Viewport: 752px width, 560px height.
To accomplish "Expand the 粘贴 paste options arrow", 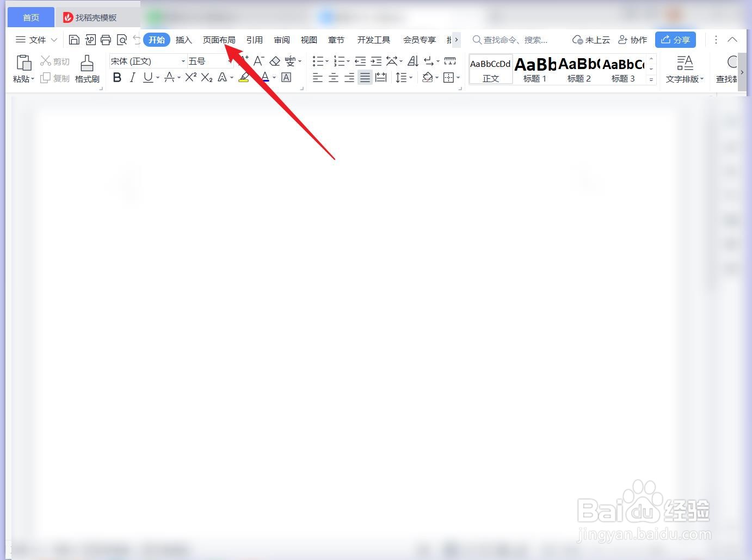I will point(33,79).
